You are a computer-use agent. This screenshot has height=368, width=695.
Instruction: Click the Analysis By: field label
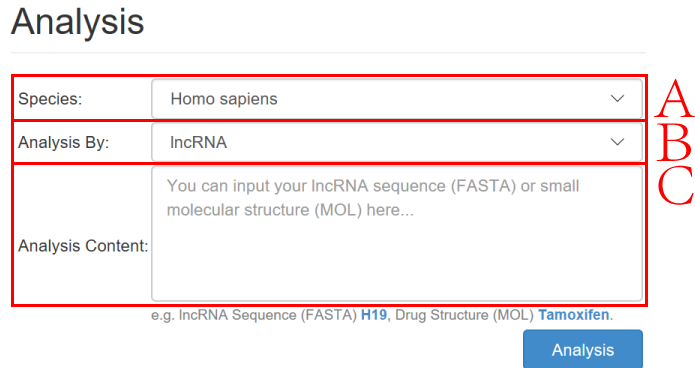pyautogui.click(x=63, y=142)
